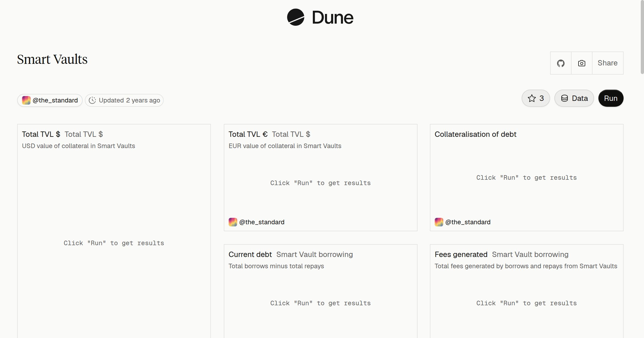Open the GitHub icon button
Screen dimensions: 644x338
[x=561, y=63]
